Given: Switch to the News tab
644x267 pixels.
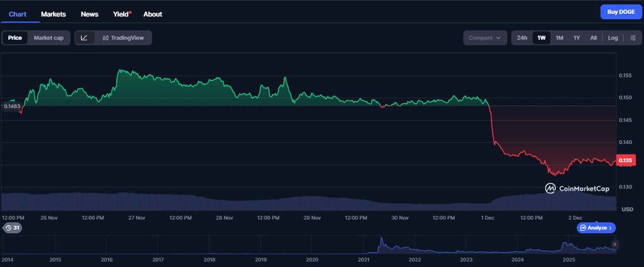Looking at the screenshot, I should click(89, 14).
